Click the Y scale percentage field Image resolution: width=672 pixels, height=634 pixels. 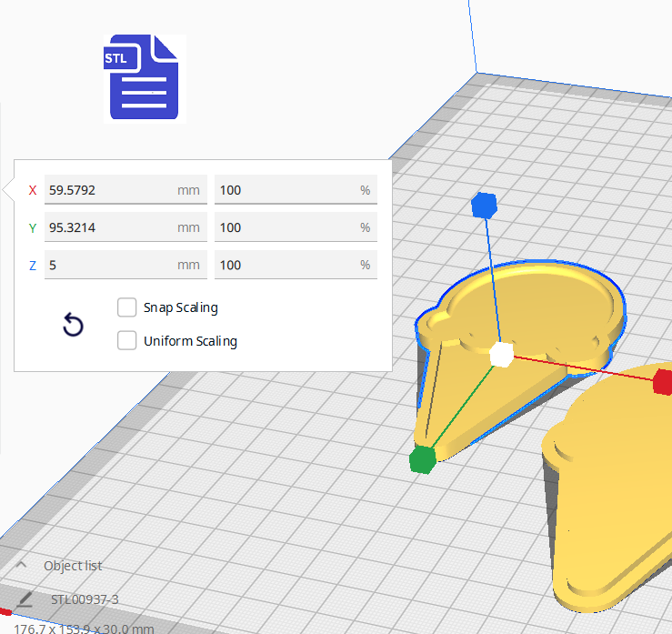286,227
